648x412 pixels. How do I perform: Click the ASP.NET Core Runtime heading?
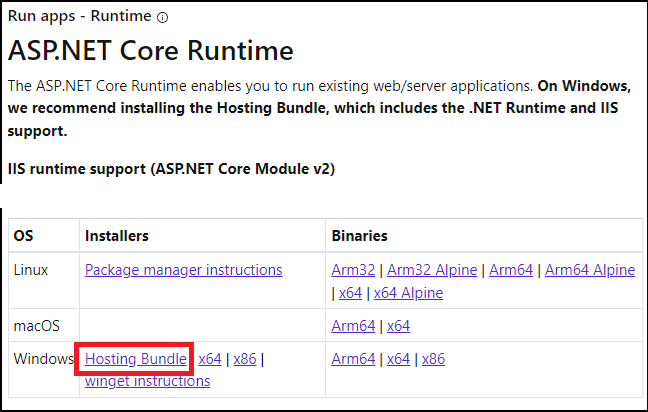150,50
